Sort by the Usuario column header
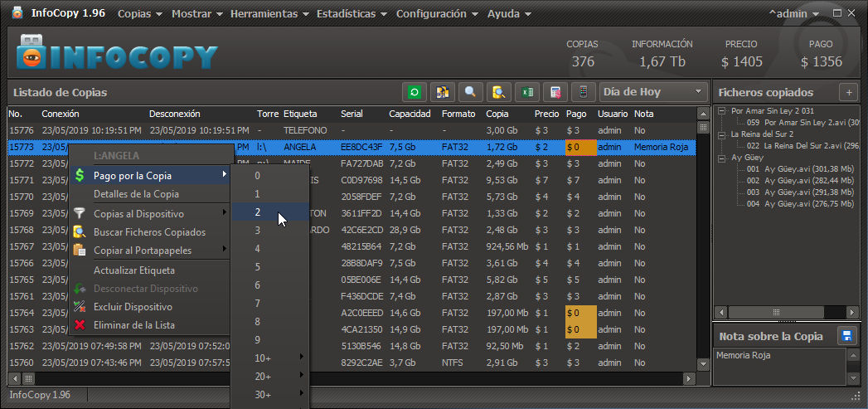The image size is (868, 409). tap(613, 114)
